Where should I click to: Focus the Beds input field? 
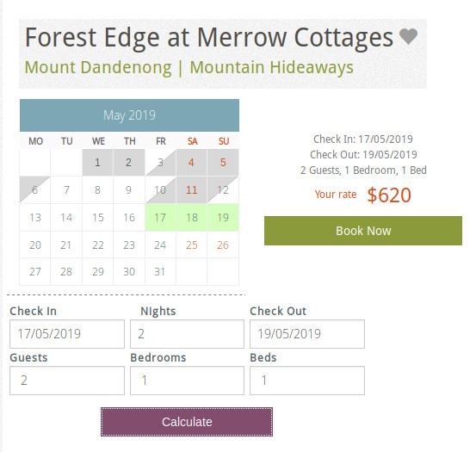pyautogui.click(x=307, y=381)
